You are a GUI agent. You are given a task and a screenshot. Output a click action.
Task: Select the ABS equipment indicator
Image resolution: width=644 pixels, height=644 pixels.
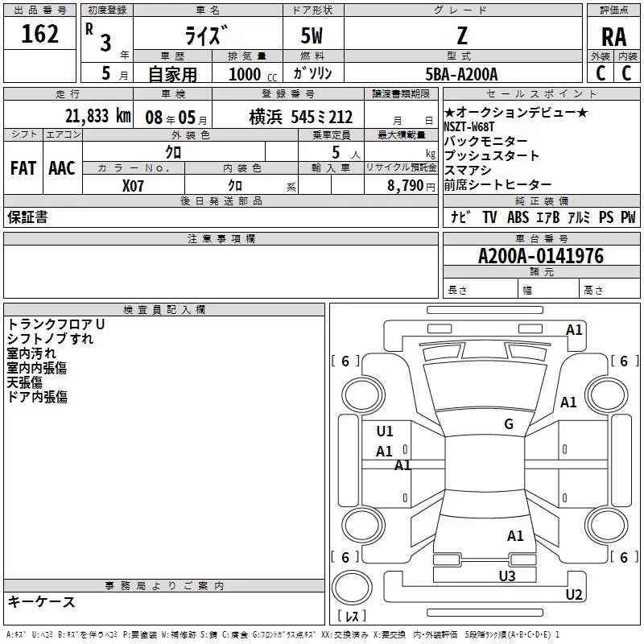518,217
